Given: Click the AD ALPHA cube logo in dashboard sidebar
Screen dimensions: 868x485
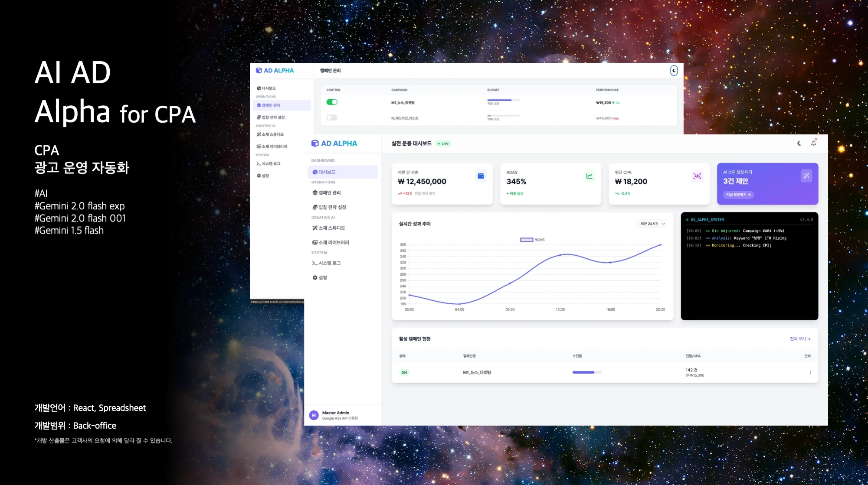Looking at the screenshot, I should pyautogui.click(x=315, y=143).
